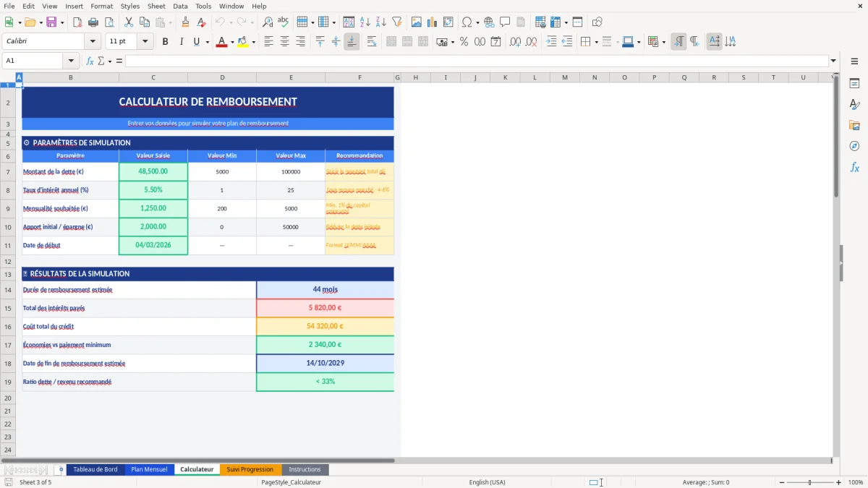This screenshot has width=868, height=488.
Task: Open the Sheet menu
Action: point(156,6)
